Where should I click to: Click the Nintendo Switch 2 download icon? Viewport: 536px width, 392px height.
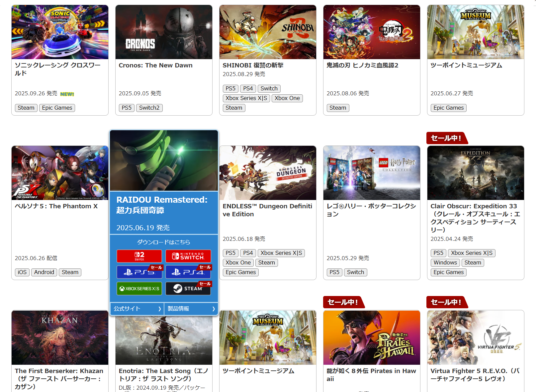point(139,256)
